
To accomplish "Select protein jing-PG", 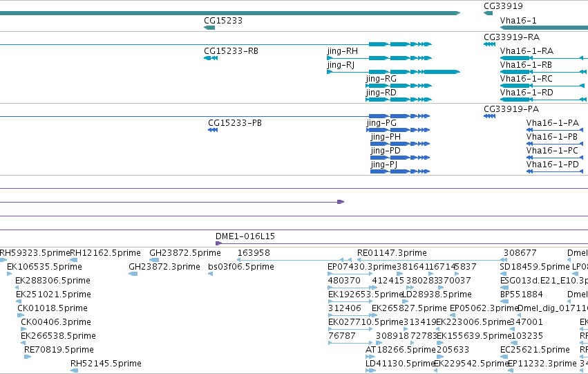I will click(x=381, y=123).
